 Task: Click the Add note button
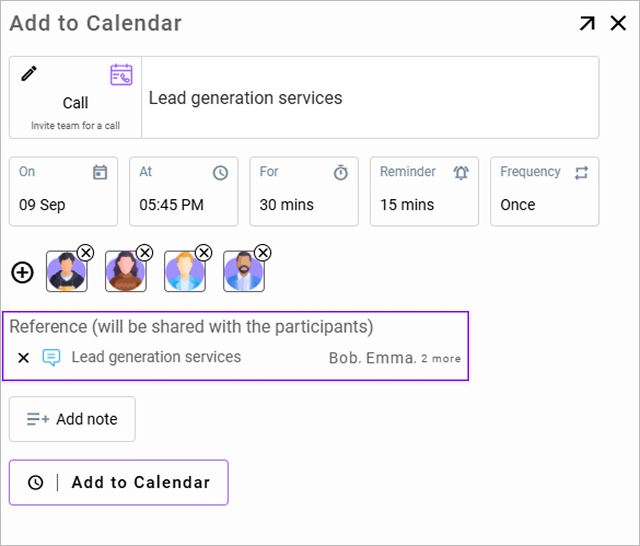[x=72, y=419]
